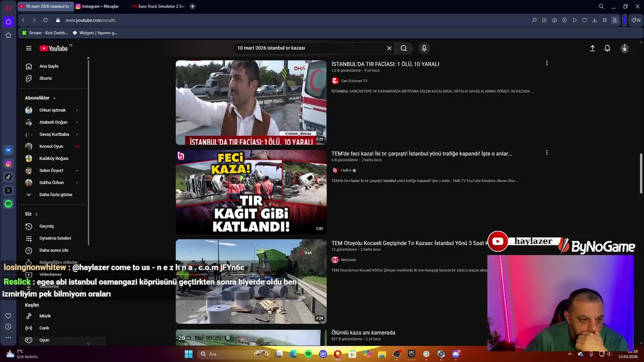
Task: Open the Can Erzincan TV channel
Action: pyautogui.click(x=354, y=81)
